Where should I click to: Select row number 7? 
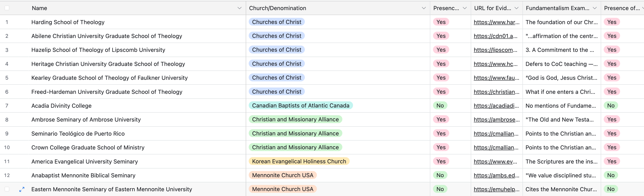pos(7,106)
